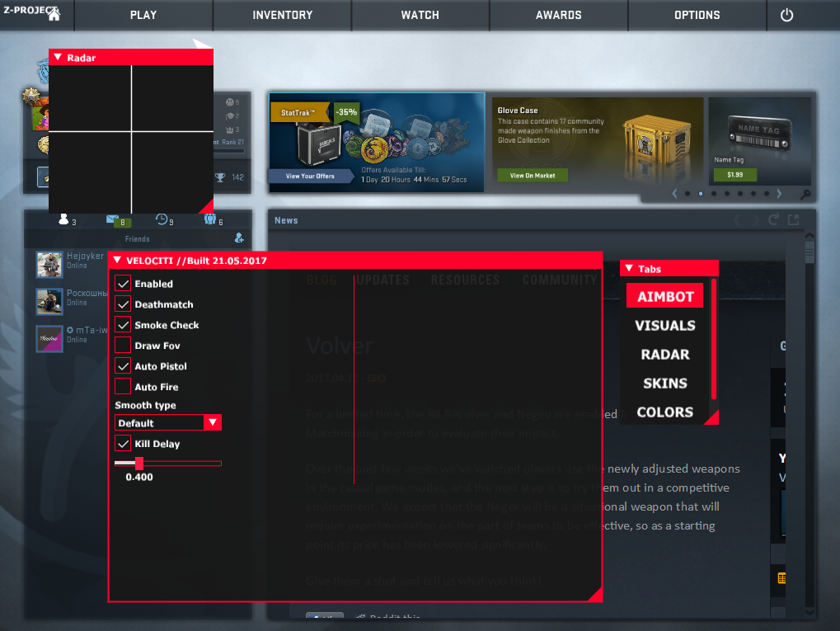Toggle the Deathmatch checkbox
Viewport: 840px width, 631px height.
point(123,304)
